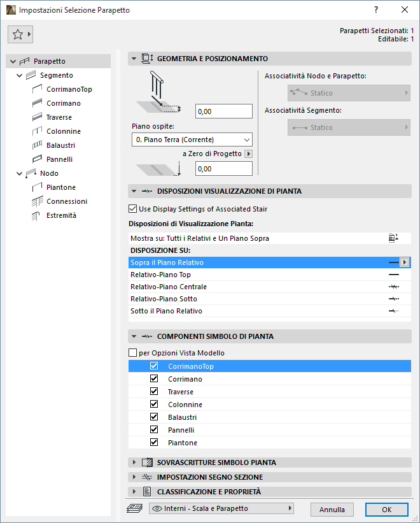The height and width of the screenshot is (523, 420).
Task: Click line symbol for Relativo-Piano Centrale
Action: tap(394, 287)
